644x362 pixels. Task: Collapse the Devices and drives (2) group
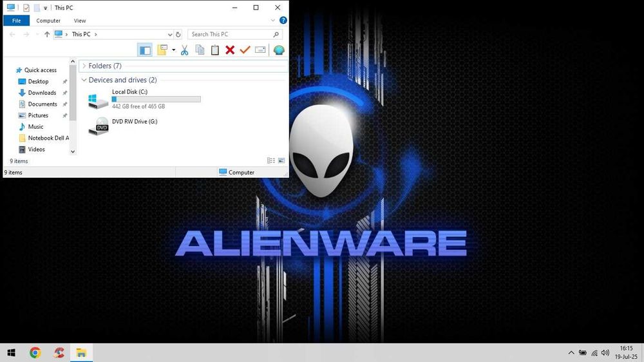(x=84, y=80)
